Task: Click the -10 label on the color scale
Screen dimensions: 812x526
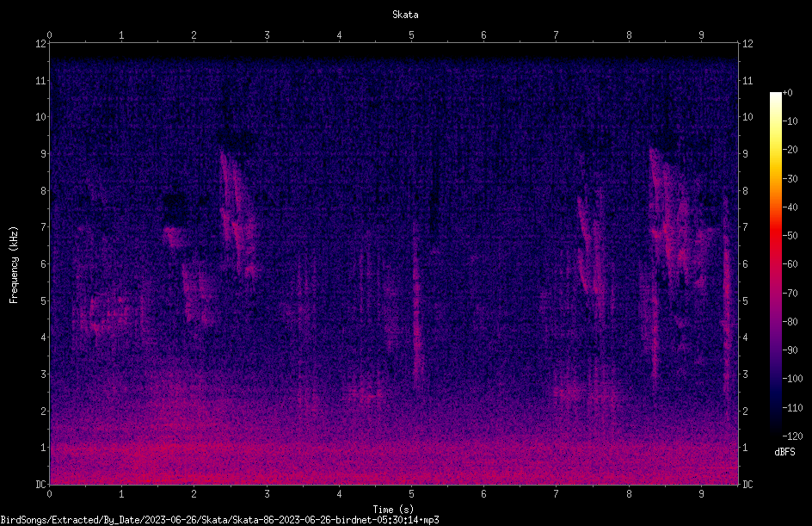Action: point(790,121)
